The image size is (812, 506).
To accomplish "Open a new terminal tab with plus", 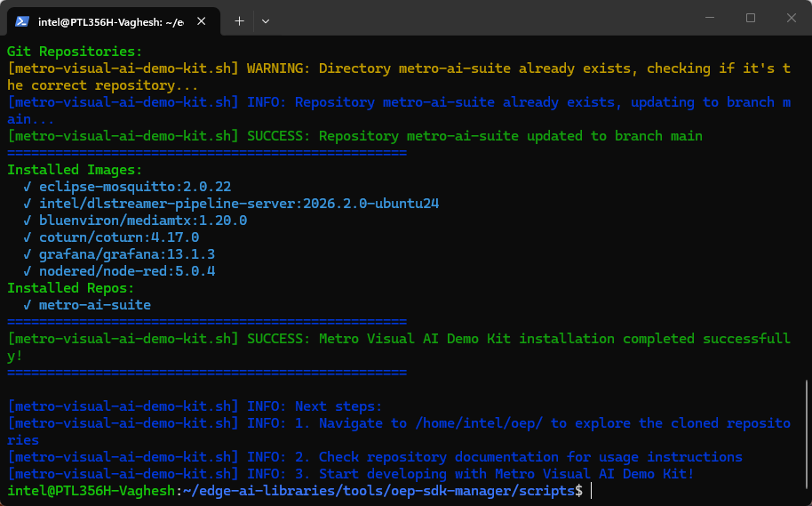I will coord(239,21).
